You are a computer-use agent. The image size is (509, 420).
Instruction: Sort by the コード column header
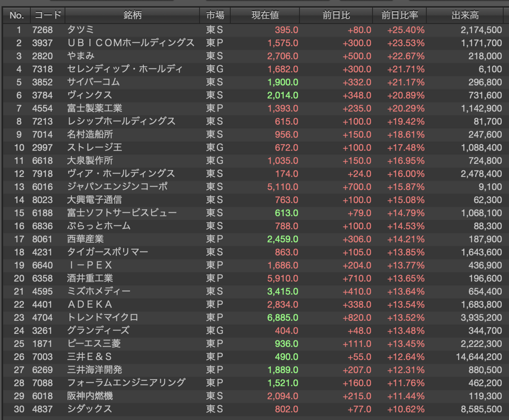tap(48, 16)
